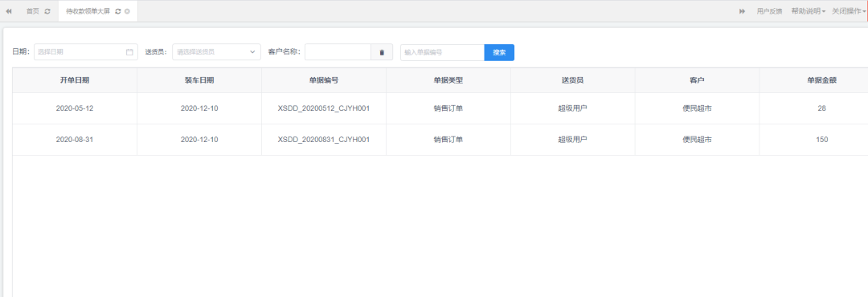Click the 客户 column header
Image resolution: width=868 pixels, height=297 pixels.
697,80
